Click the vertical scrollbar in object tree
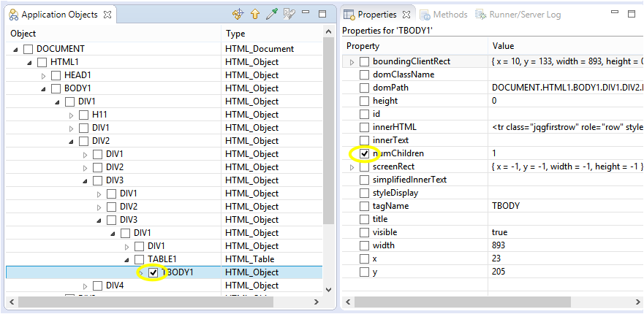The width and height of the screenshot is (644, 314). 330,146
